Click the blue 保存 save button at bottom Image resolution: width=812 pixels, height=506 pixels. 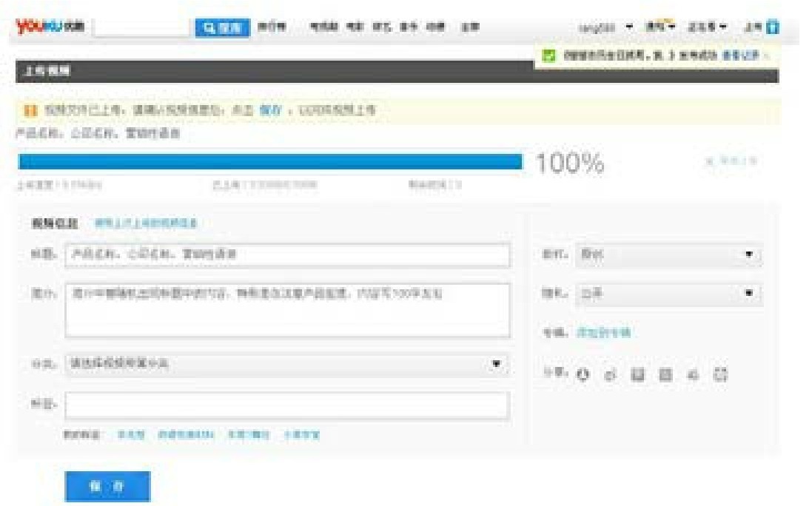click(107, 487)
